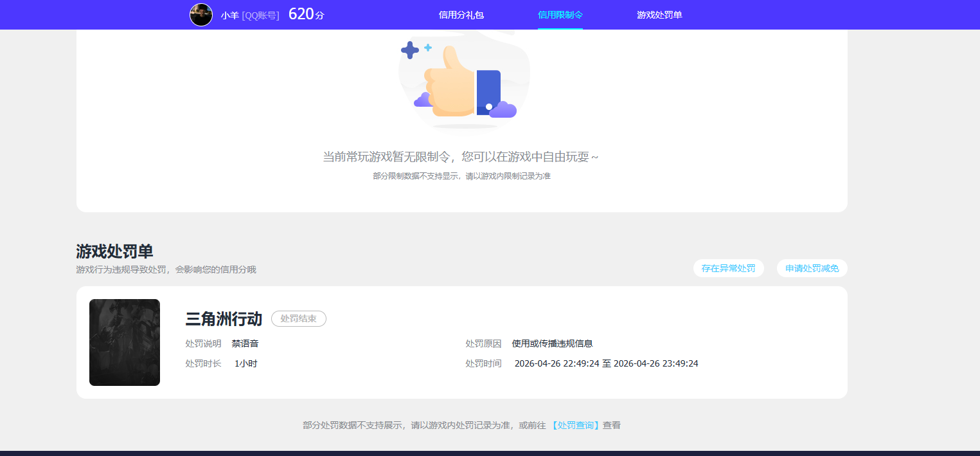Open the 【处罚查询】 link
980x456 pixels.
tap(576, 425)
